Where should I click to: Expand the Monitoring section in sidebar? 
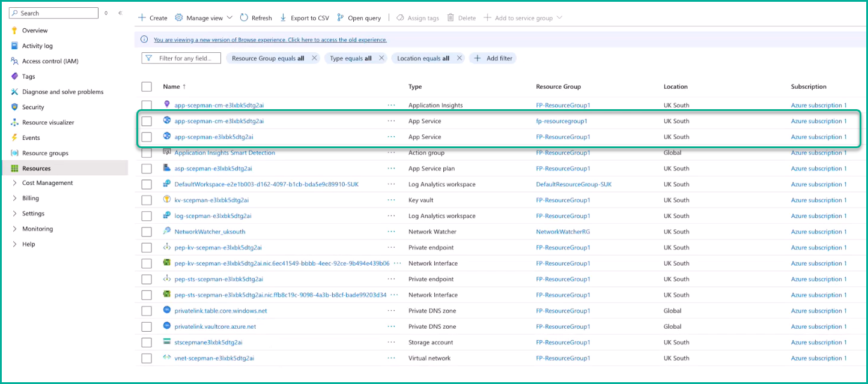point(14,229)
